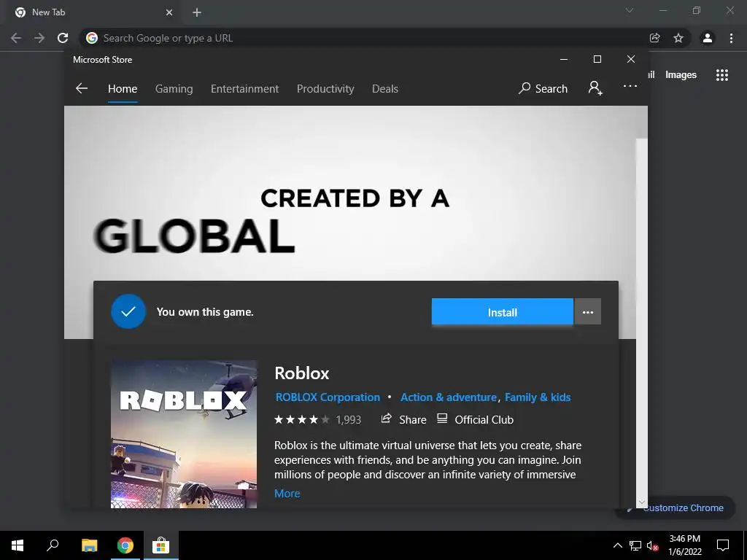
Task: Open Search in Microsoft Store
Action: pyautogui.click(x=543, y=88)
